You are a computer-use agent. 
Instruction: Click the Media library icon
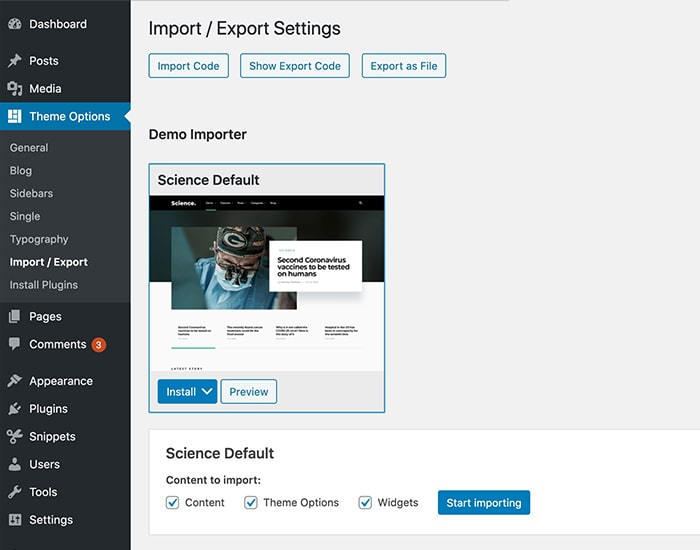point(15,88)
